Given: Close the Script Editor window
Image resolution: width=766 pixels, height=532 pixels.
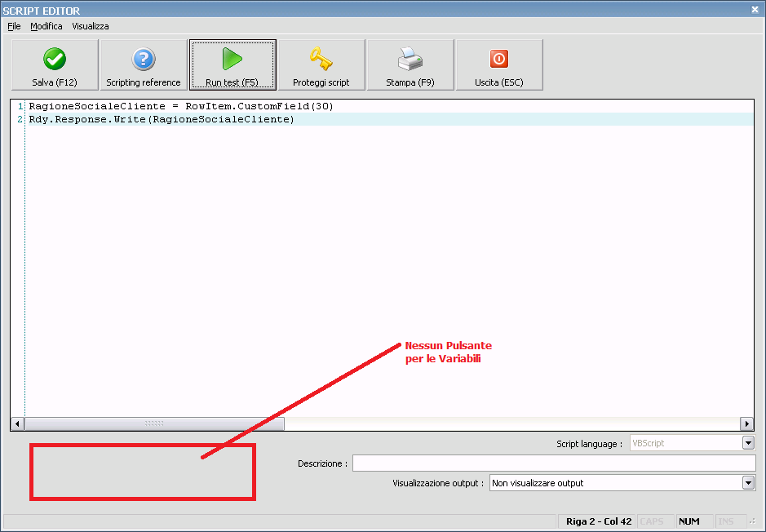Looking at the screenshot, I should tap(755, 9).
